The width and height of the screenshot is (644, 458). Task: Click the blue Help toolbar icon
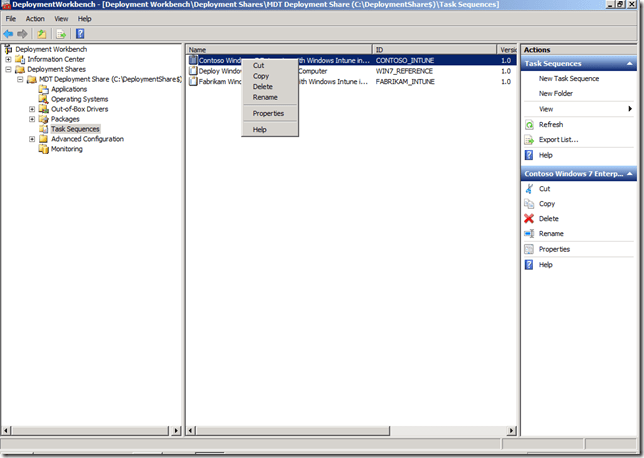pos(80,34)
